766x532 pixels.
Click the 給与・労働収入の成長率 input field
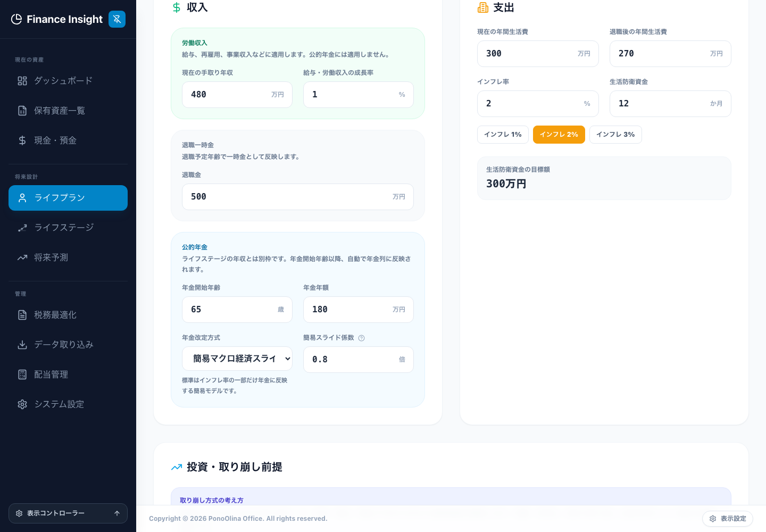(x=359, y=95)
